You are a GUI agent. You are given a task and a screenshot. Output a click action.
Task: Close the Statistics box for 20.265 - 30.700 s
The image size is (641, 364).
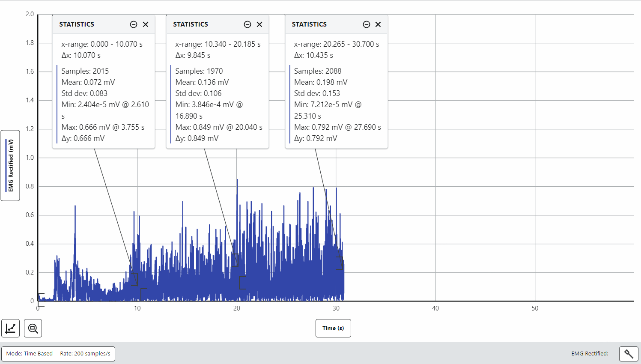(x=378, y=24)
